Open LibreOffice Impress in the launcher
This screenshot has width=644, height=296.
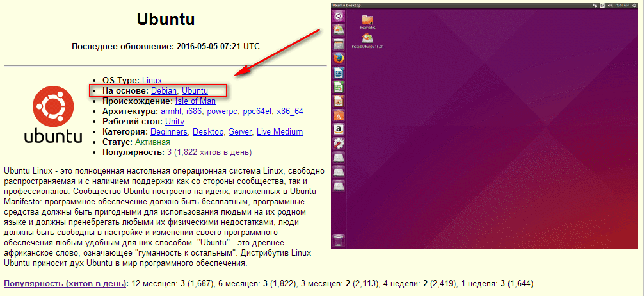coord(339,101)
